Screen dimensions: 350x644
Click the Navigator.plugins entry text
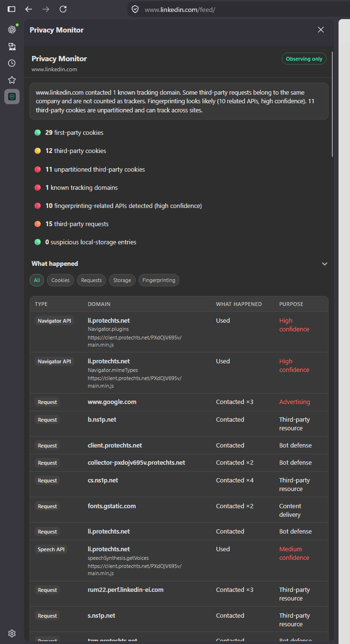click(108, 329)
